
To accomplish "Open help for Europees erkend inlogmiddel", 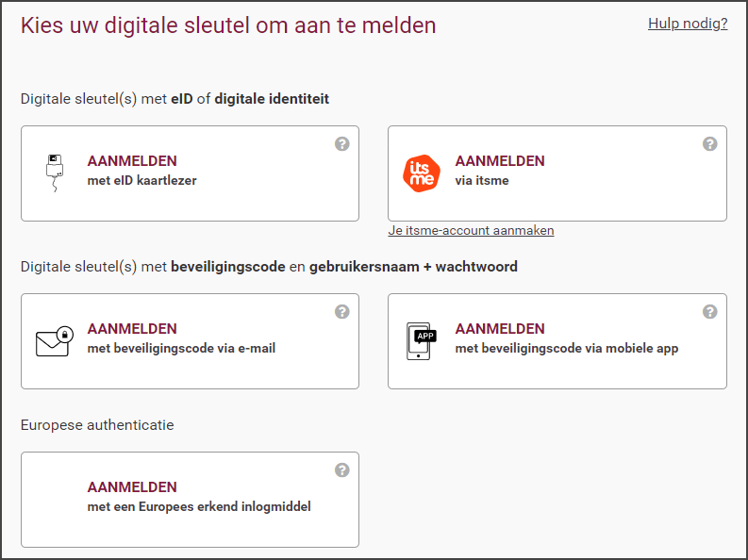I will click(342, 469).
